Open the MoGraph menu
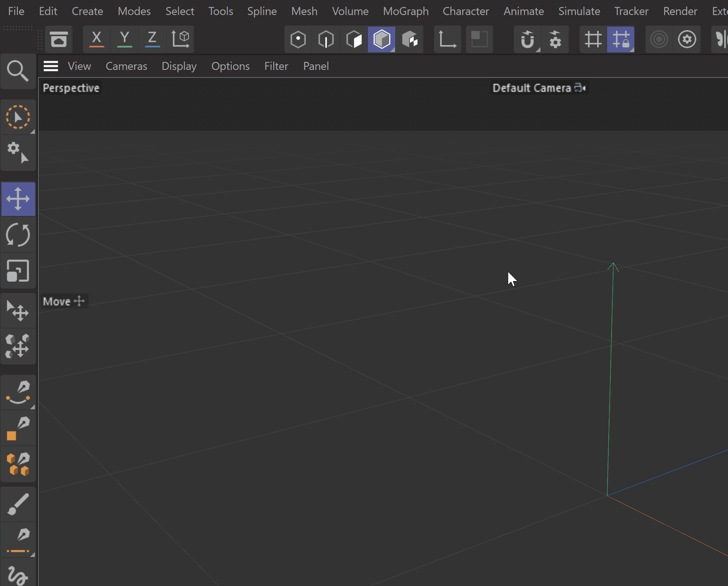The image size is (728, 586). 406,11
